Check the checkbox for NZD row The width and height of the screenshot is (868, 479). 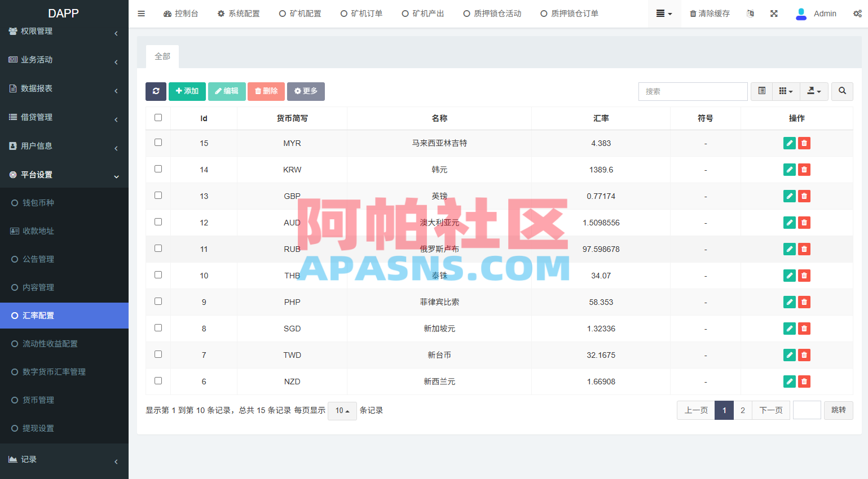pyautogui.click(x=158, y=381)
